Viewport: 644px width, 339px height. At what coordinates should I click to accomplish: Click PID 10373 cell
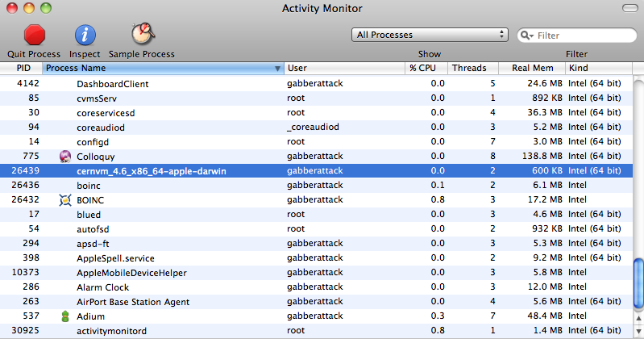point(26,272)
